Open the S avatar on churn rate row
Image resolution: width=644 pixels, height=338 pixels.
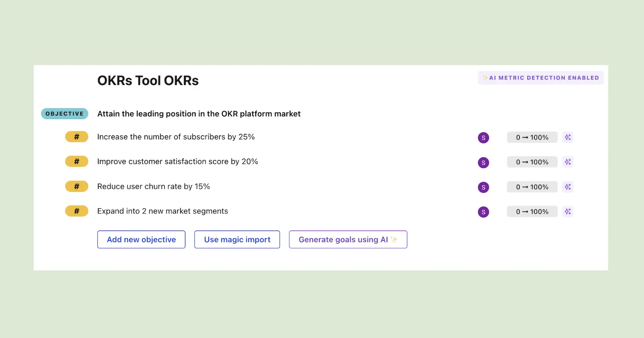click(x=483, y=187)
